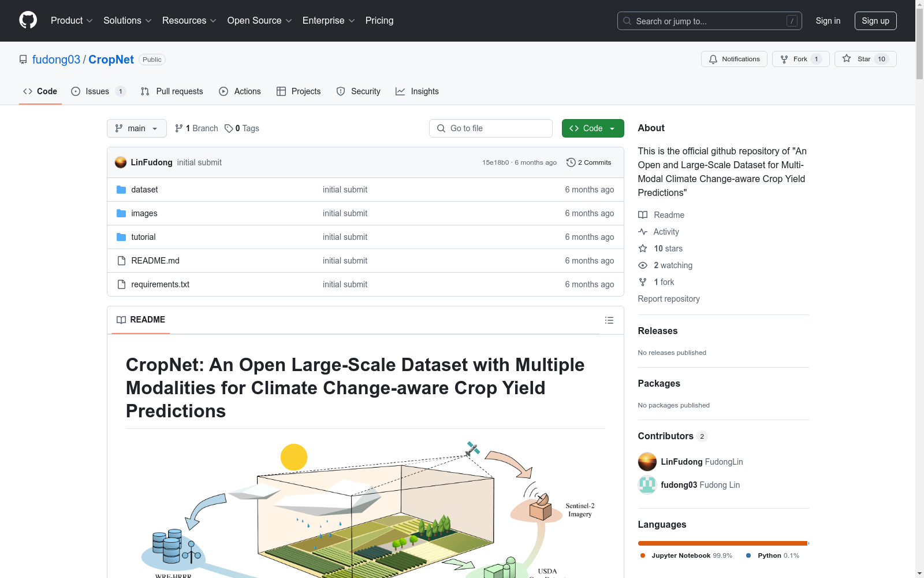Click the repository icon beside fudong03
Image resolution: width=924 pixels, height=578 pixels.
pos(23,60)
